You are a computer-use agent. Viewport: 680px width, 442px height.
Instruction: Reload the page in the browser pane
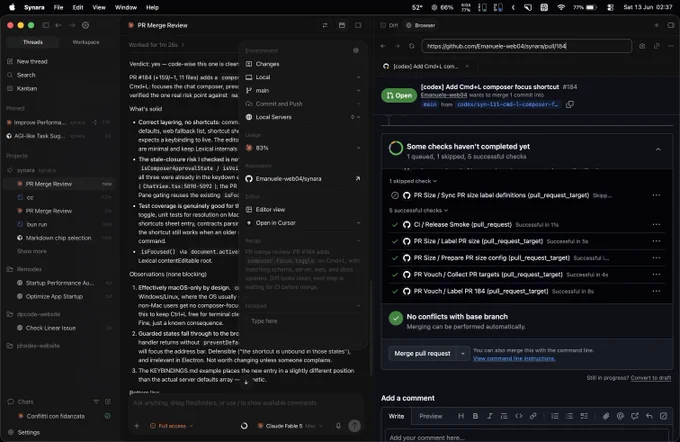(x=412, y=46)
